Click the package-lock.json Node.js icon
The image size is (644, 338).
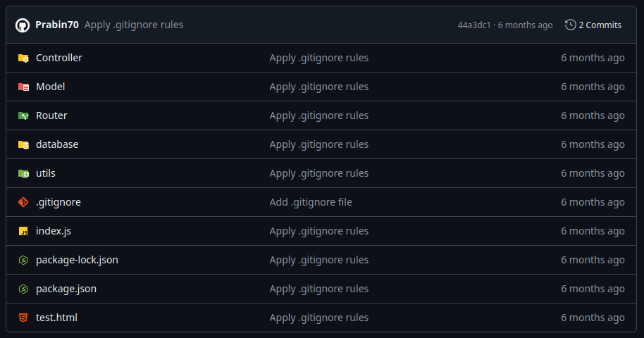(23, 260)
